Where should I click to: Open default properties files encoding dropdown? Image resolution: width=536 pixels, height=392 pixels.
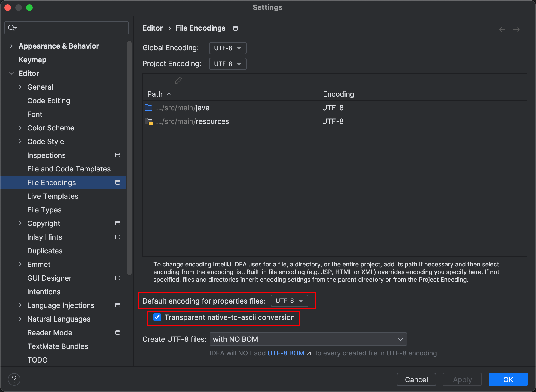tap(289, 301)
